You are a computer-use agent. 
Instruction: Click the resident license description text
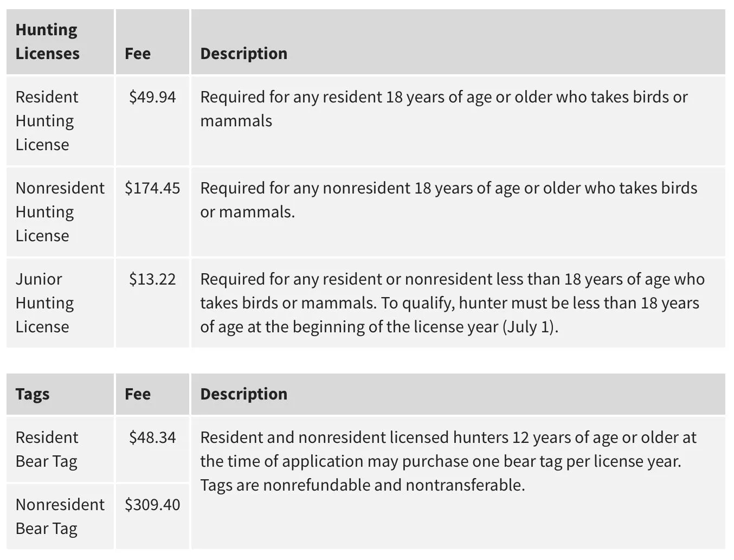click(444, 109)
